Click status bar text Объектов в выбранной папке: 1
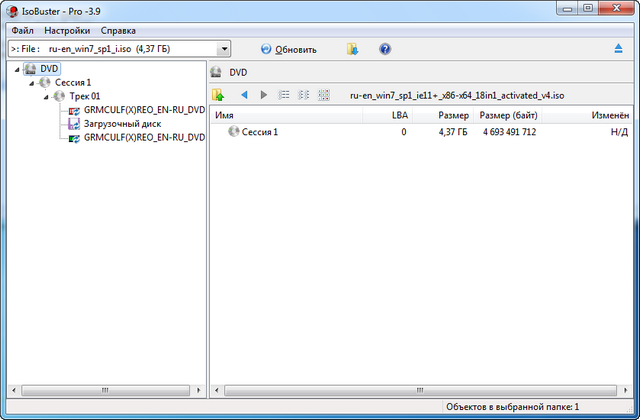640x420 pixels. pos(512,407)
